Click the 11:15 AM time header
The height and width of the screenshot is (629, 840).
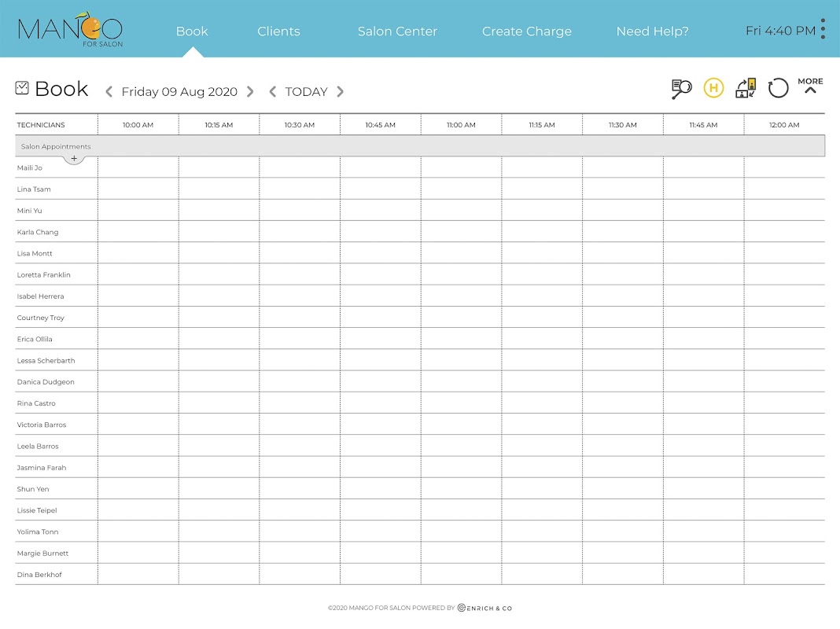point(542,125)
